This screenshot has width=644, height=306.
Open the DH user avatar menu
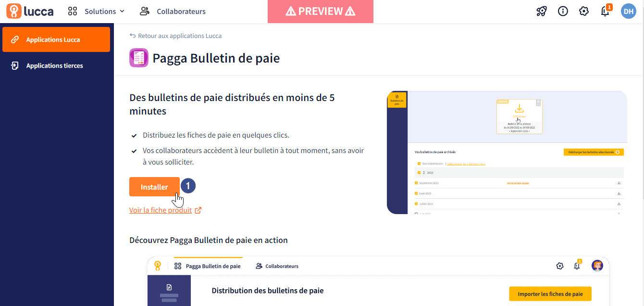(x=629, y=11)
